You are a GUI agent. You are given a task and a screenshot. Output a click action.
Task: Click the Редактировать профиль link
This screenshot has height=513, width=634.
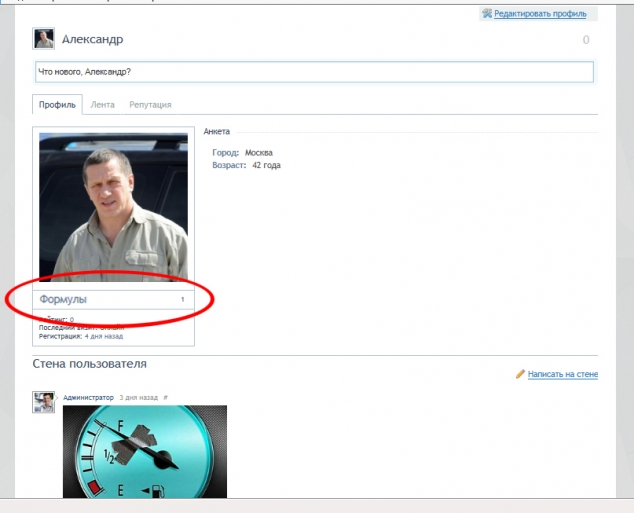[x=540, y=14]
